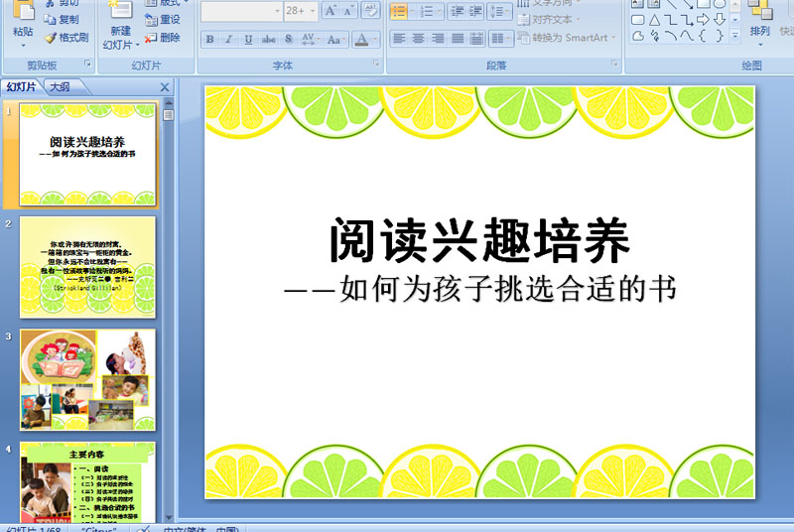This screenshot has height=532, width=794.
Task: Select the left brace shape
Action: click(x=703, y=36)
